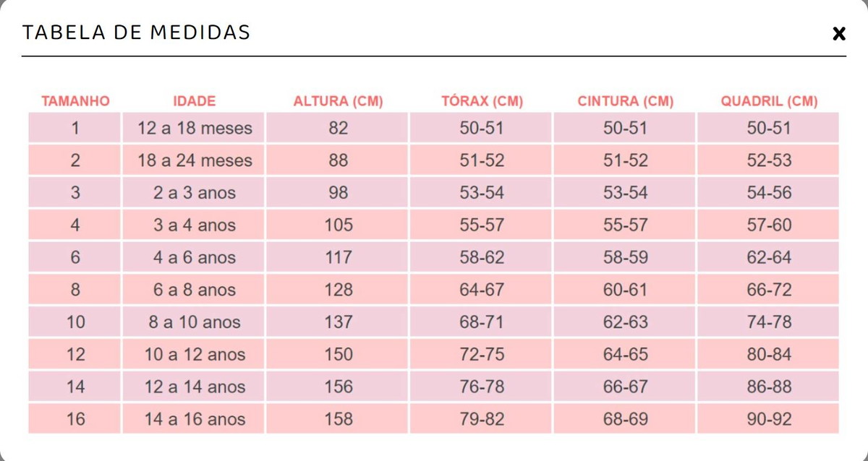Click the height cell showing 156

pos(338,387)
